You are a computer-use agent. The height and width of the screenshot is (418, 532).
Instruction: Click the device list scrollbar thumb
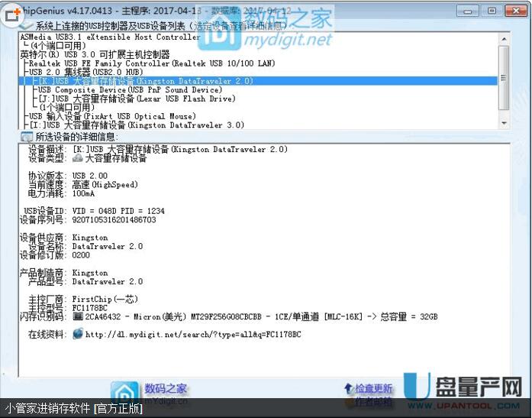[504, 78]
